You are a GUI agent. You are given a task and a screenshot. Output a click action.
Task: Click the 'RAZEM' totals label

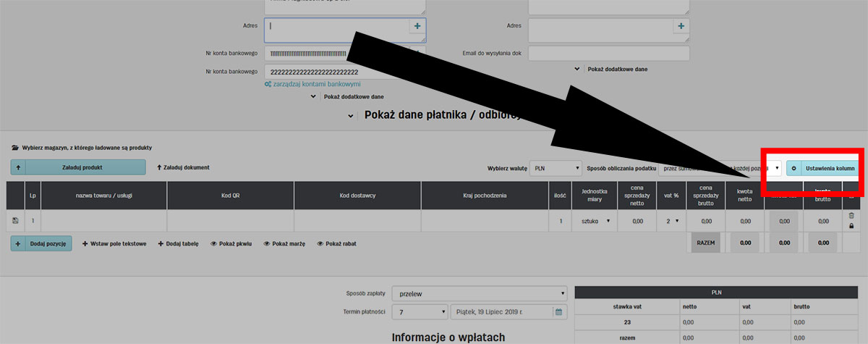[x=706, y=244]
